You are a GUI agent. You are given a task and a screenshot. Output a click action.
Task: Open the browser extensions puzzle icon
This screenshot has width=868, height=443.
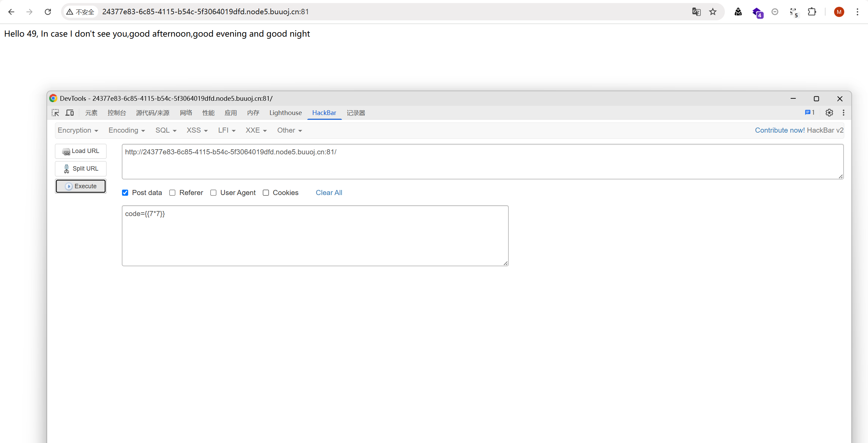(812, 12)
